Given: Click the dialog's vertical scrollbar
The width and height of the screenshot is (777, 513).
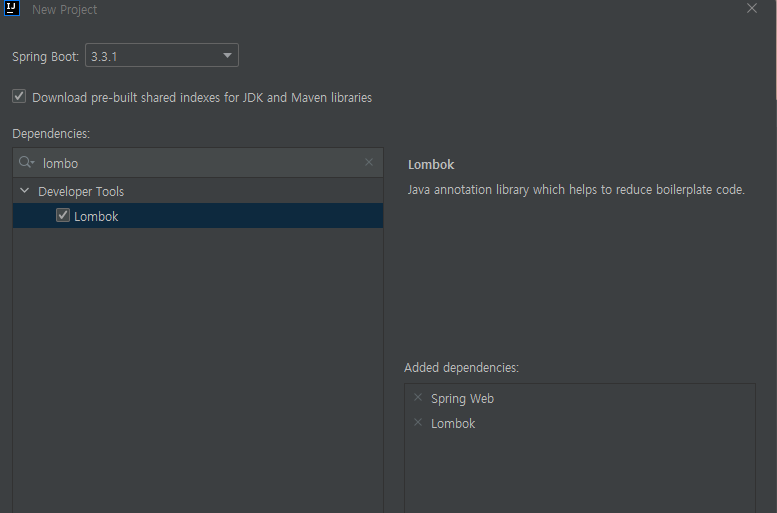Looking at the screenshot, I should [775, 50].
